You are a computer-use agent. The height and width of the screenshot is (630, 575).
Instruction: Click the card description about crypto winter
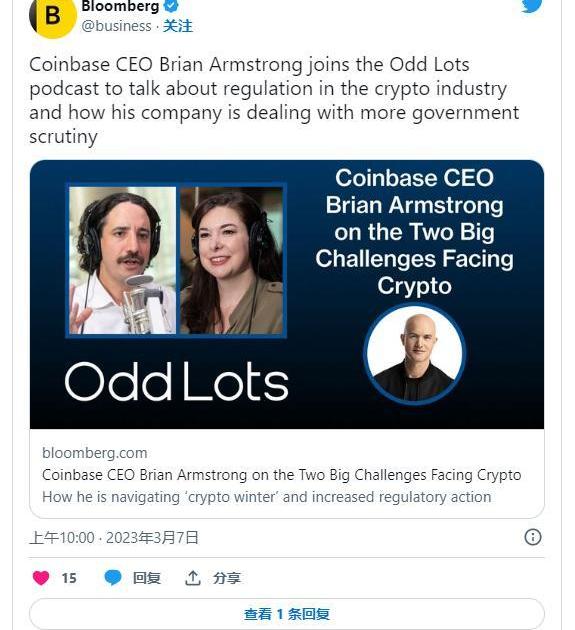(x=267, y=497)
